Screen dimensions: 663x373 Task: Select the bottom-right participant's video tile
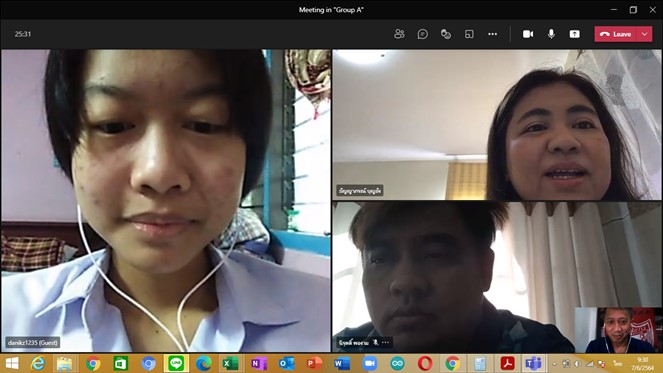(497, 277)
